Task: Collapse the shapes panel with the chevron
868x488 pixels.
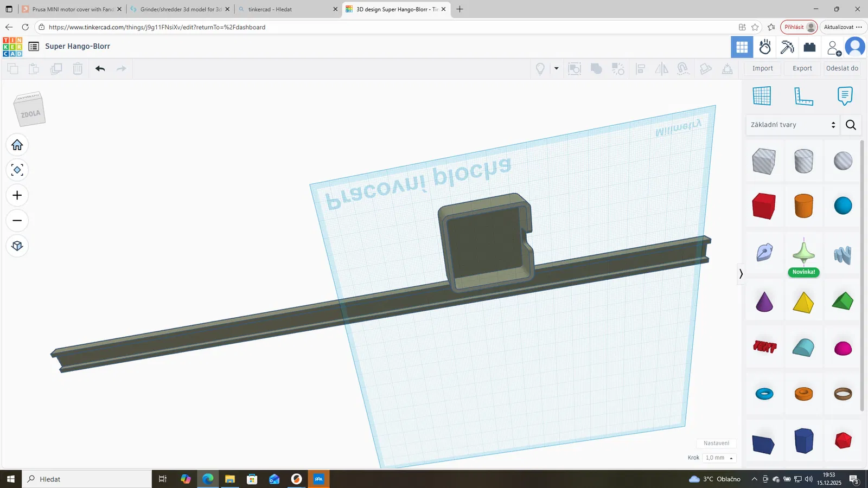Action: point(741,274)
